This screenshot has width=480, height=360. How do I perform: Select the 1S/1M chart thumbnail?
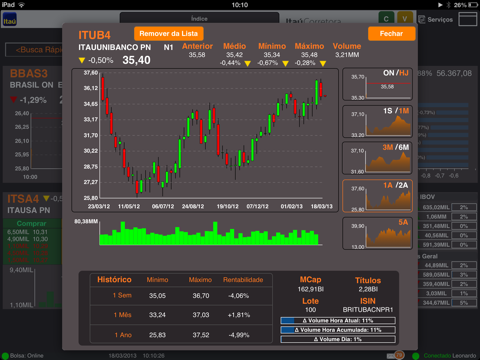pyautogui.click(x=377, y=122)
